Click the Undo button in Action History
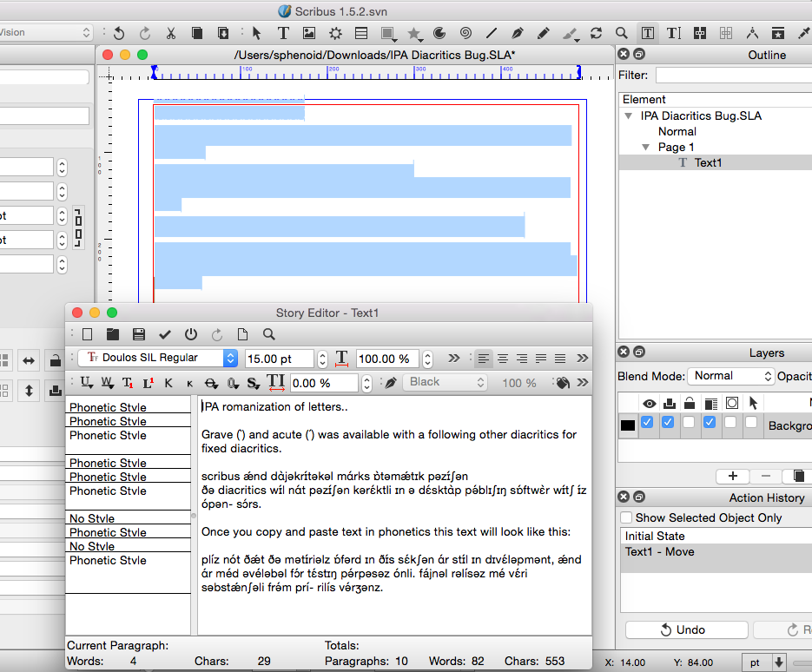The height and width of the screenshot is (672, 812). pos(686,629)
